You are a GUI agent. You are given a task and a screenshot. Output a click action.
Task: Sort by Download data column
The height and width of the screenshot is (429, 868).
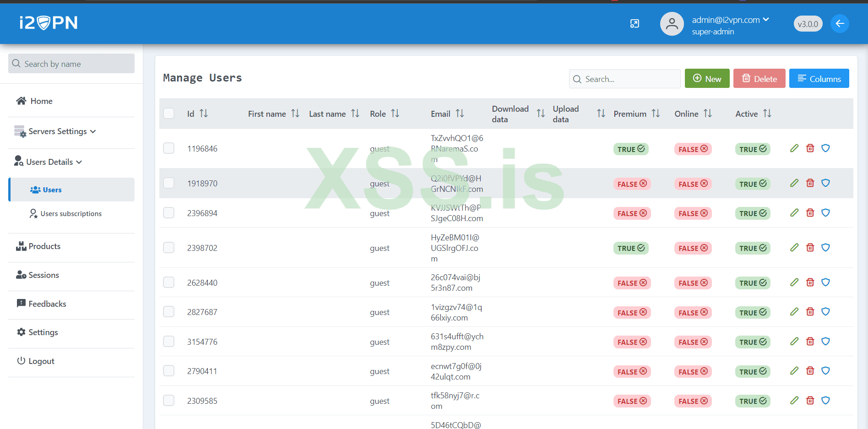pyautogui.click(x=541, y=114)
